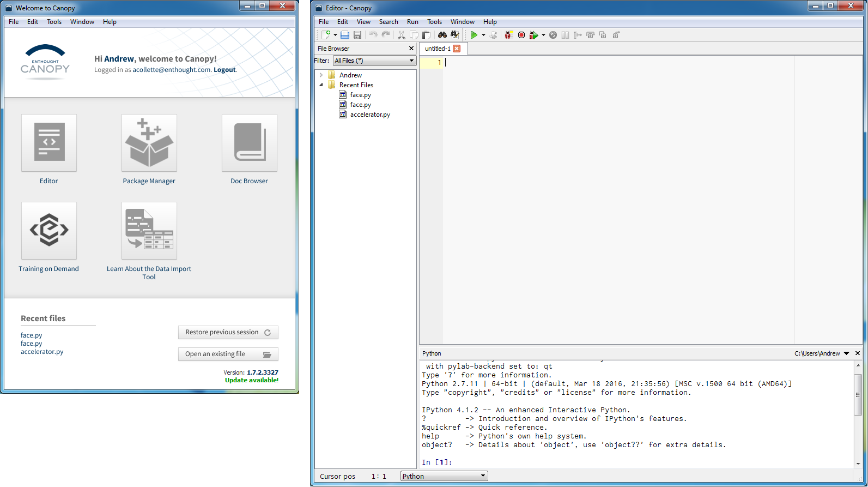Click the Step over debug icon
868x487 pixels.
(x=590, y=35)
